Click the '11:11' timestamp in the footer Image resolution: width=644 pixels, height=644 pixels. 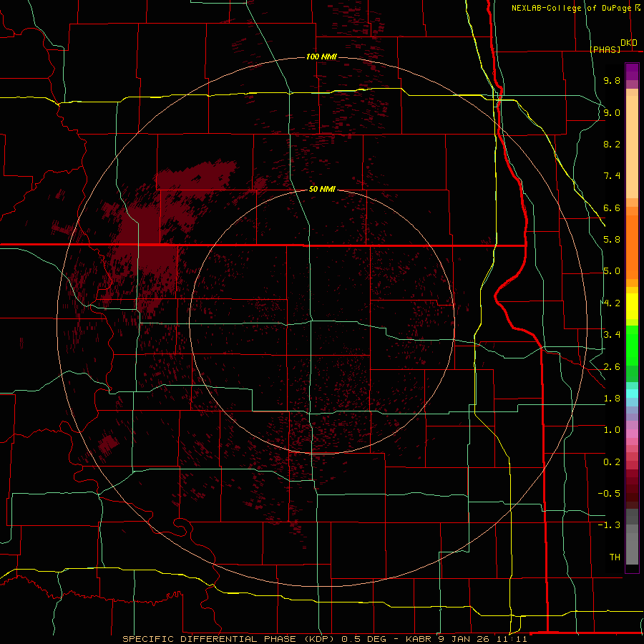pos(510,639)
